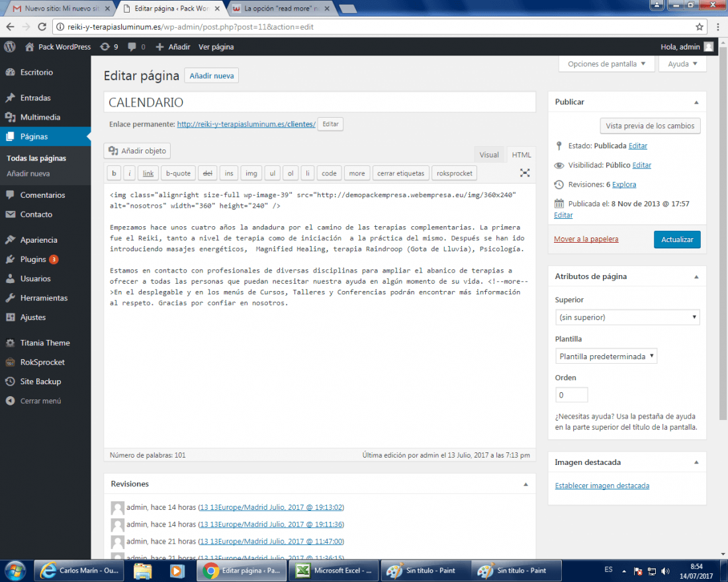728x582 pixels.
Task: Click Explora revisions link
Action: click(x=624, y=185)
